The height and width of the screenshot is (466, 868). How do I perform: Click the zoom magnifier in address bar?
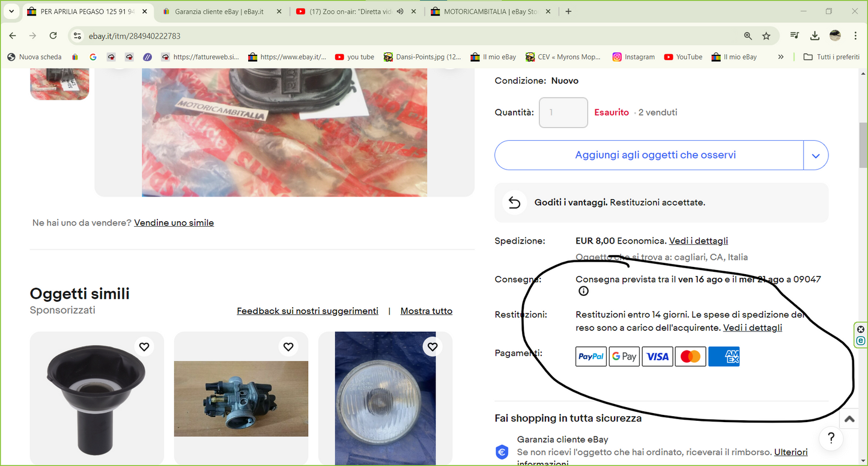pyautogui.click(x=748, y=36)
